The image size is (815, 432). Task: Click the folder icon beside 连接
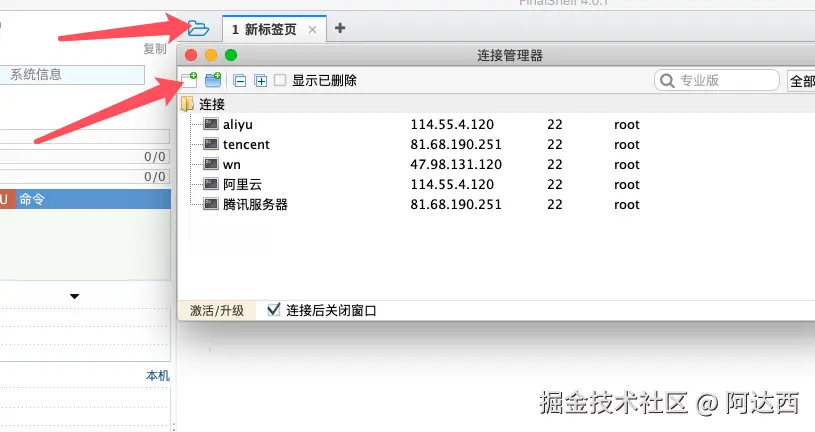(187, 104)
